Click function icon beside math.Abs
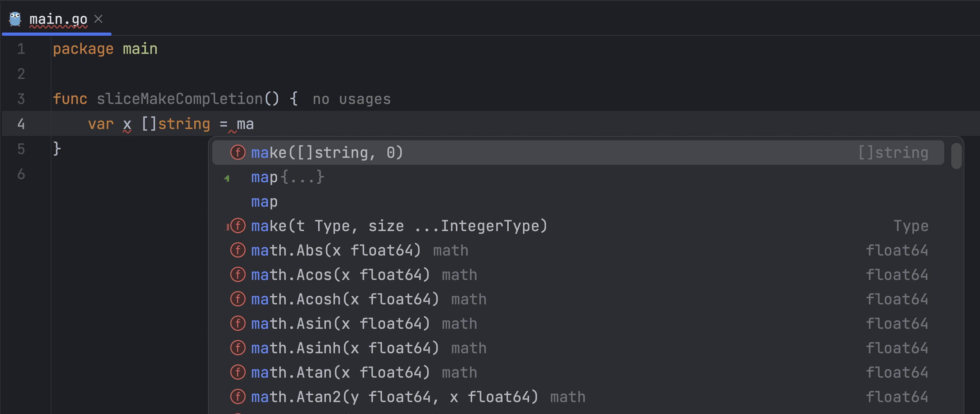 point(238,250)
